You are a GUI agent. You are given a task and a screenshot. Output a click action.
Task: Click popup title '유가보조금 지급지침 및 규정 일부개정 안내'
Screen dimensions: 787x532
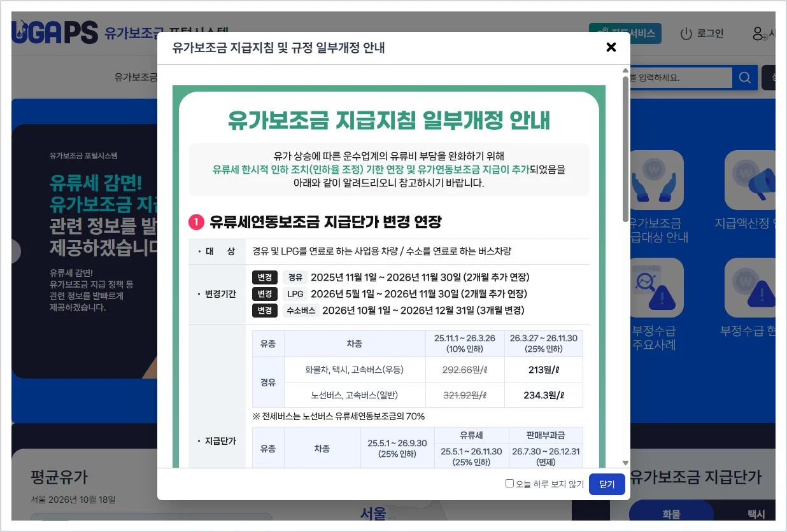(x=278, y=48)
